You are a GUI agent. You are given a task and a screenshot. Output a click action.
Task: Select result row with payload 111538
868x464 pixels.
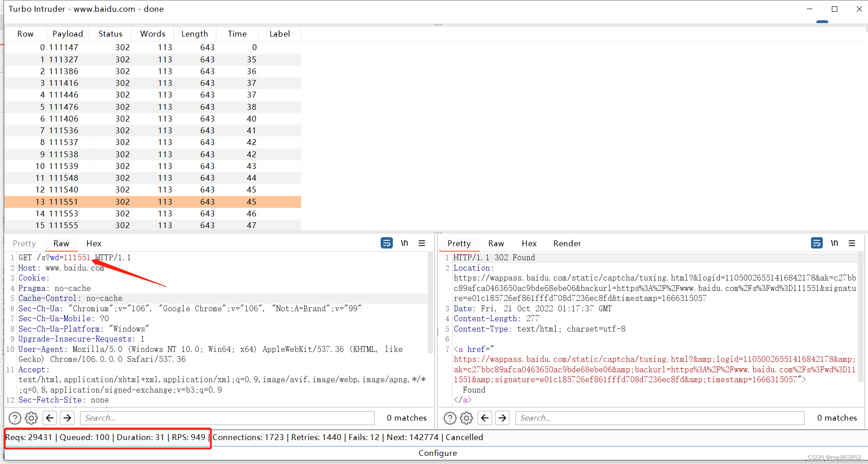tap(153, 154)
